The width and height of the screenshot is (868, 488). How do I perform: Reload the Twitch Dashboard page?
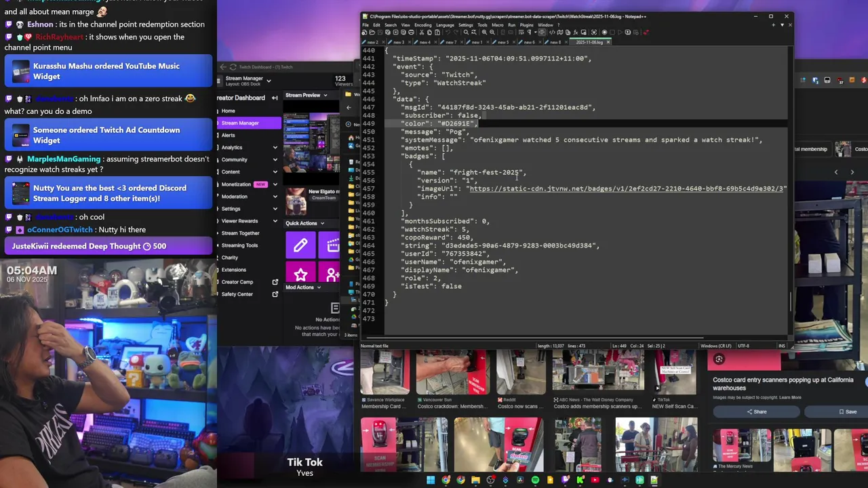coord(233,67)
